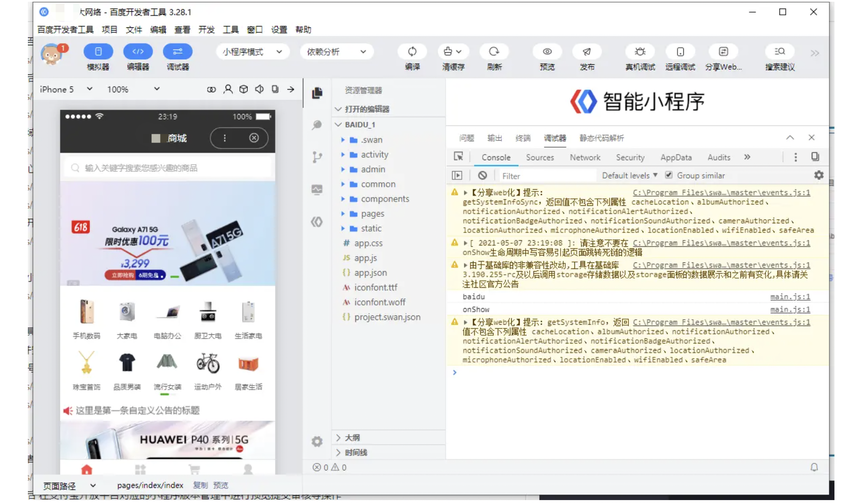
Task: Click the remote debug (远程调试) icon
Action: point(680,52)
